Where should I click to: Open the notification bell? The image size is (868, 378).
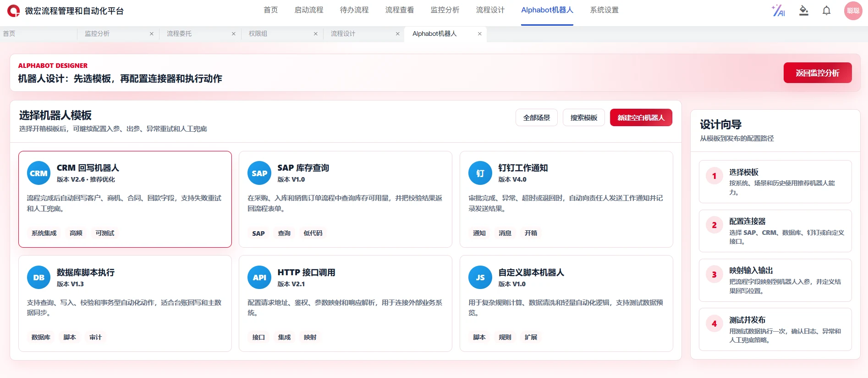pos(826,11)
